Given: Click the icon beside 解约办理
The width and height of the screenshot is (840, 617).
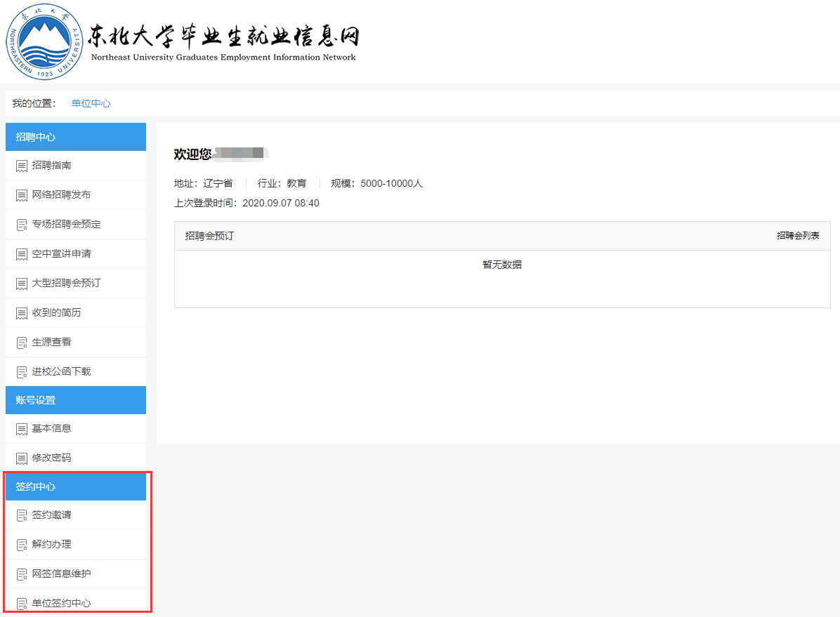Looking at the screenshot, I should (22, 545).
